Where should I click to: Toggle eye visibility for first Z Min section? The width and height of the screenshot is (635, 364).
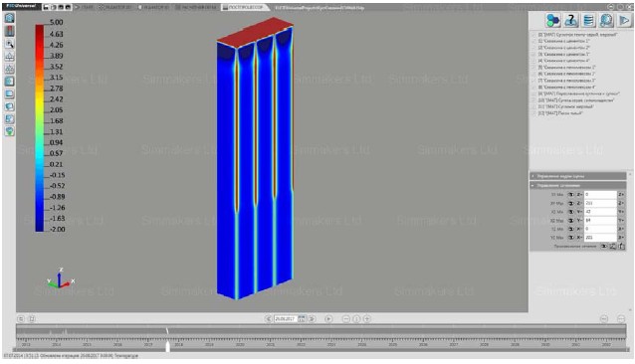click(571, 195)
